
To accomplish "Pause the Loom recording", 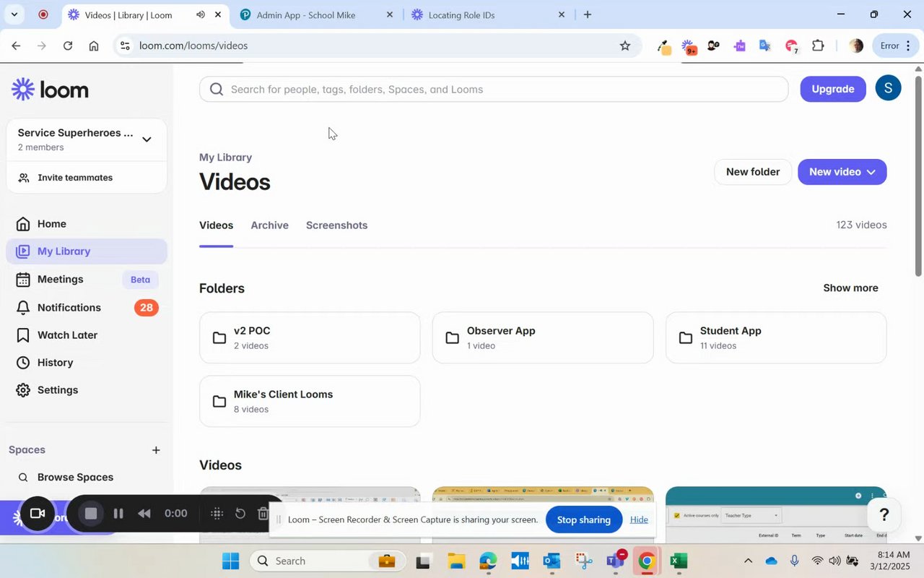I will pos(118,514).
